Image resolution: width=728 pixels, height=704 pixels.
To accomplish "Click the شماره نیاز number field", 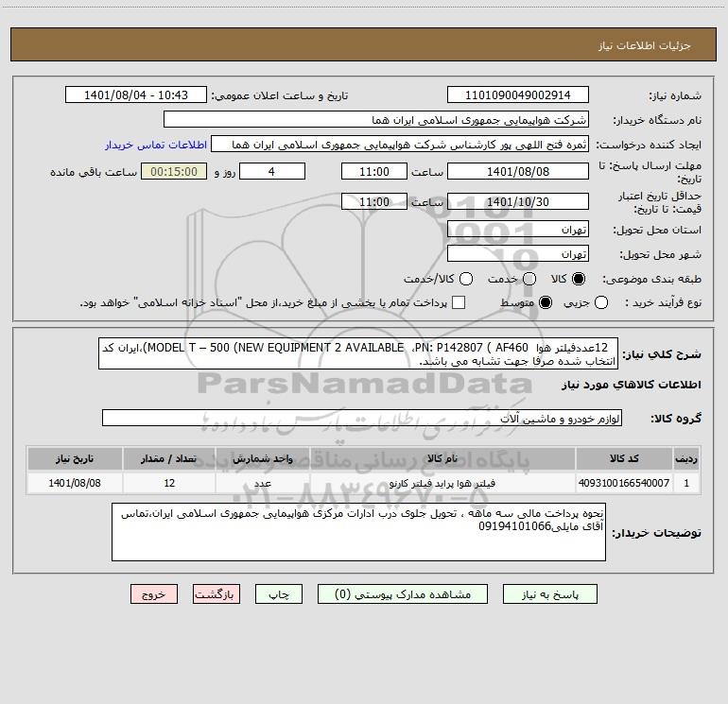I will click(517, 95).
